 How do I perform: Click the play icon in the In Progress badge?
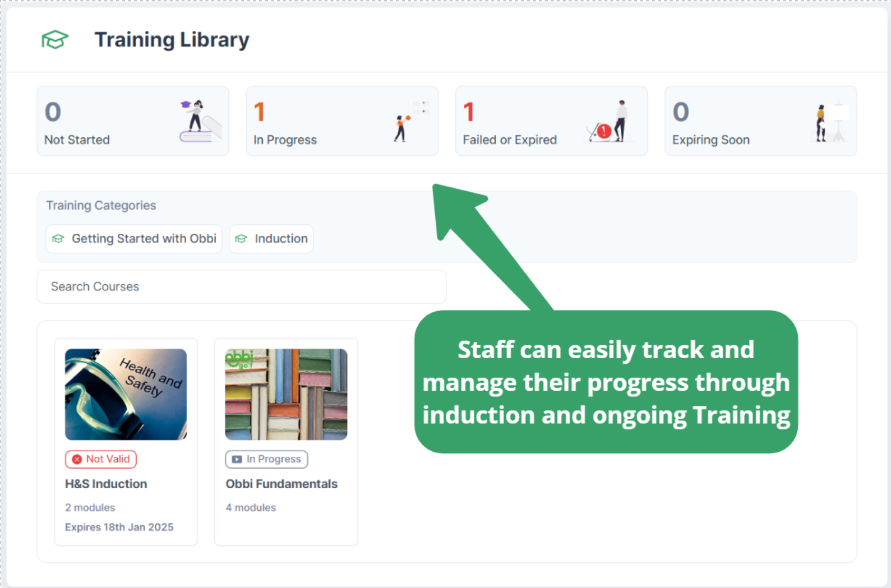pyautogui.click(x=237, y=459)
